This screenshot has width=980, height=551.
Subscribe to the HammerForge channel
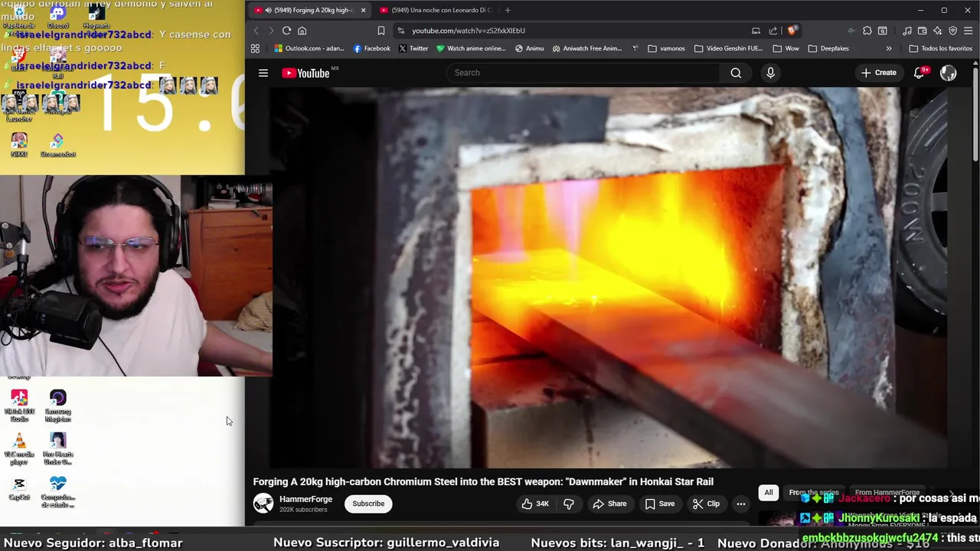pyautogui.click(x=368, y=504)
